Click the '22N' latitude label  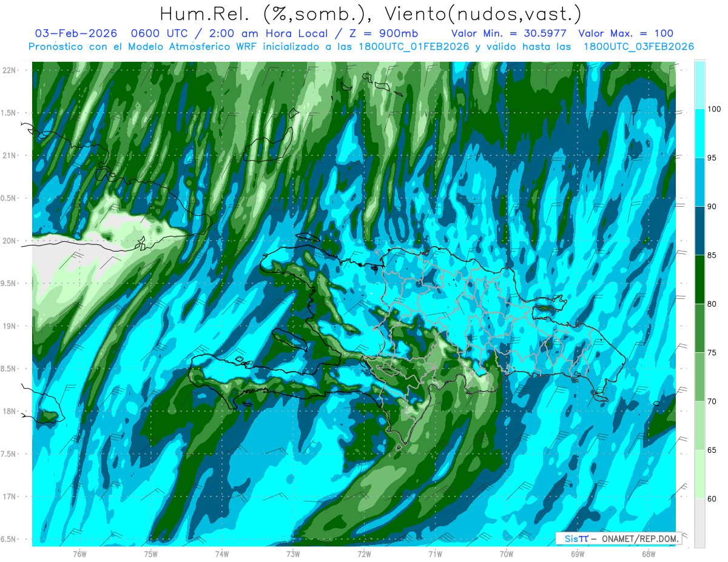(10, 70)
